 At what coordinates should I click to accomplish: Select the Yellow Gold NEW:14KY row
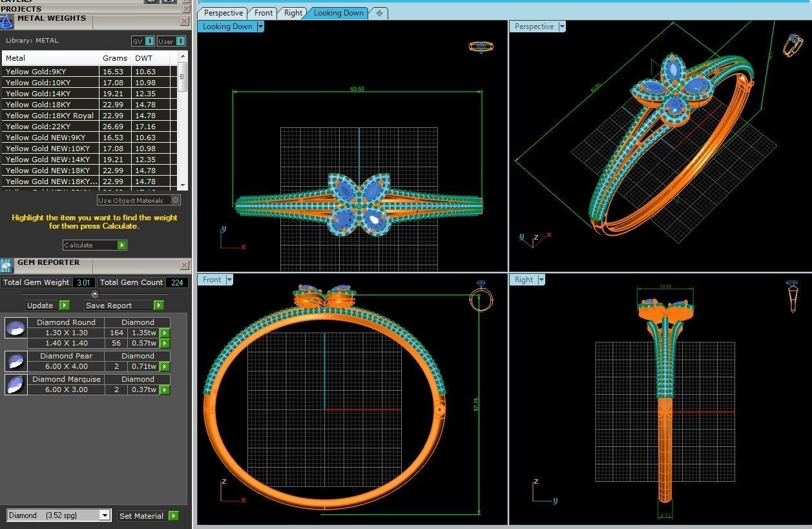point(90,160)
